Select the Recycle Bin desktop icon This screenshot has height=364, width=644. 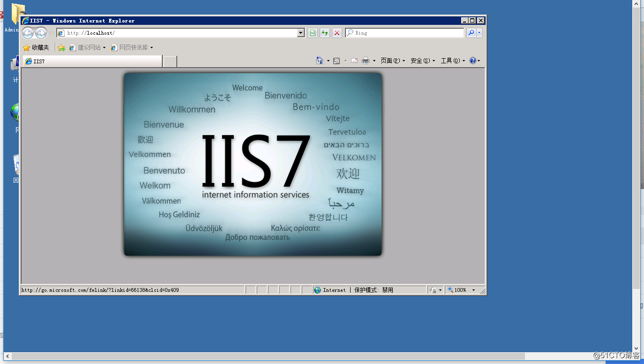(16, 169)
